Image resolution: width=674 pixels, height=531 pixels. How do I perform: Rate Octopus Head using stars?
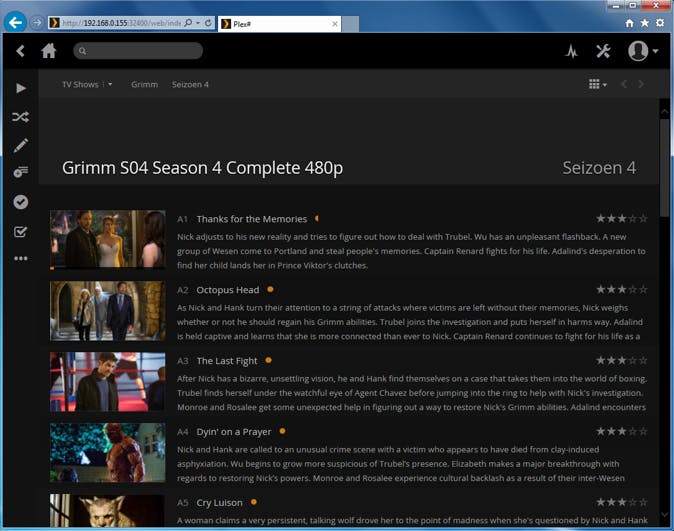click(x=622, y=289)
